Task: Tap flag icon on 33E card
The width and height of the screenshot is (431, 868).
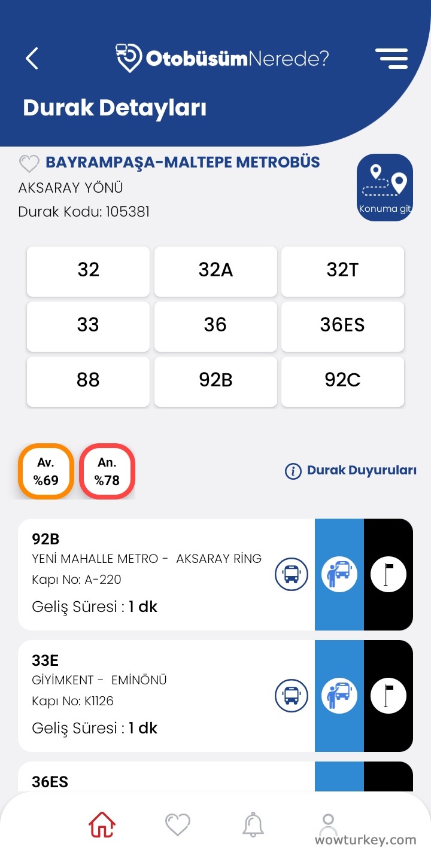Action: tap(388, 696)
